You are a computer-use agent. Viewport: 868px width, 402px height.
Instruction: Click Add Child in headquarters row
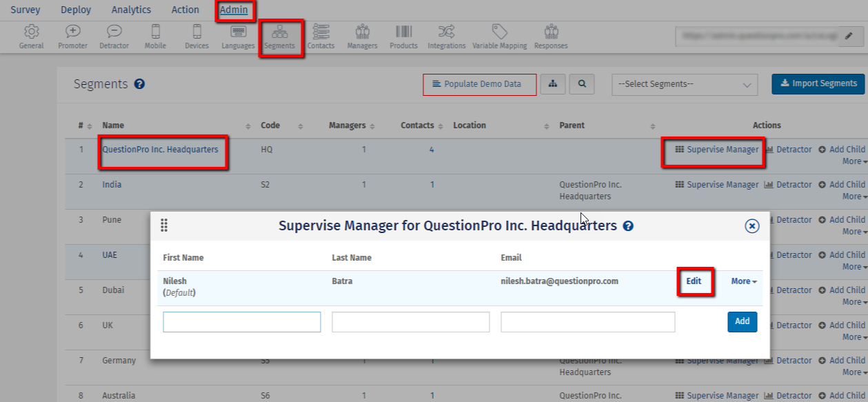pos(842,149)
